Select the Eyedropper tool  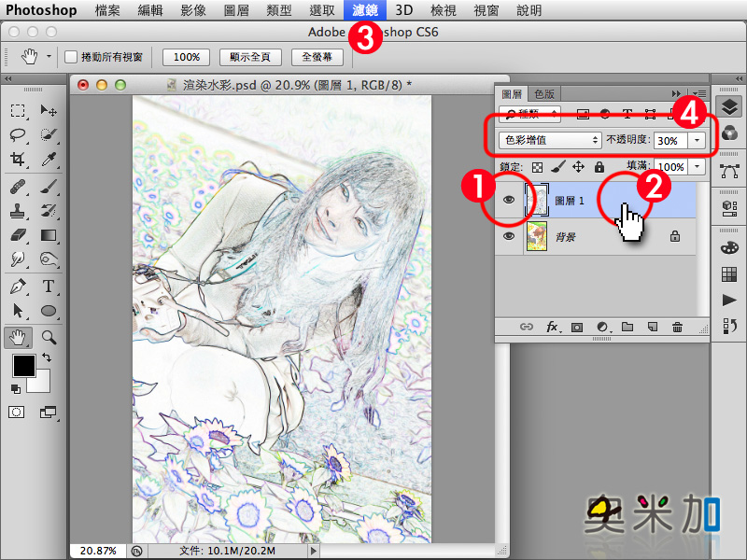pos(49,159)
